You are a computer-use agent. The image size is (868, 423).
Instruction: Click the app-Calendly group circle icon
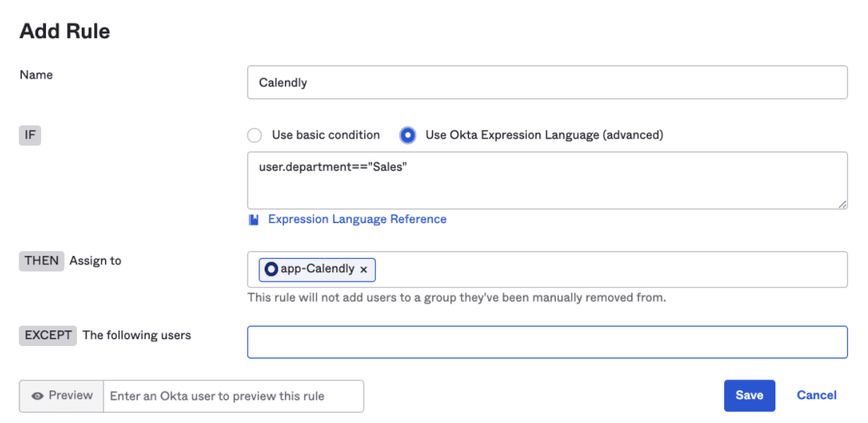pyautogui.click(x=271, y=269)
